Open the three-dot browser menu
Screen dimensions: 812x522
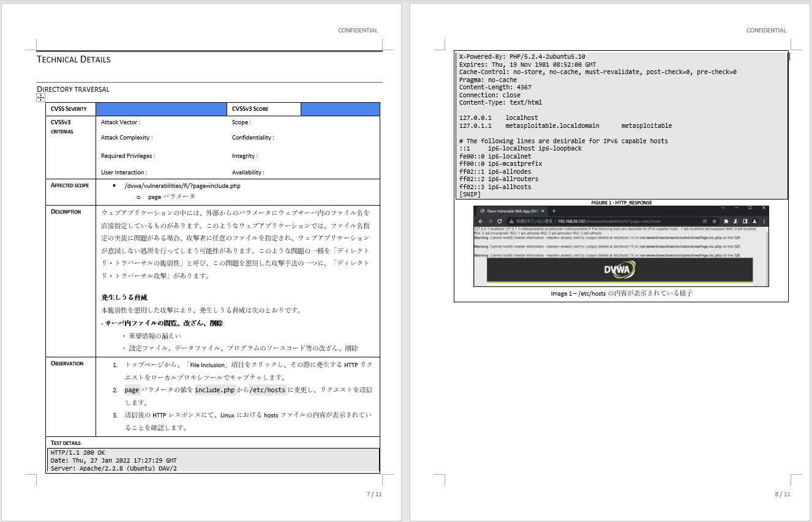coord(764,221)
